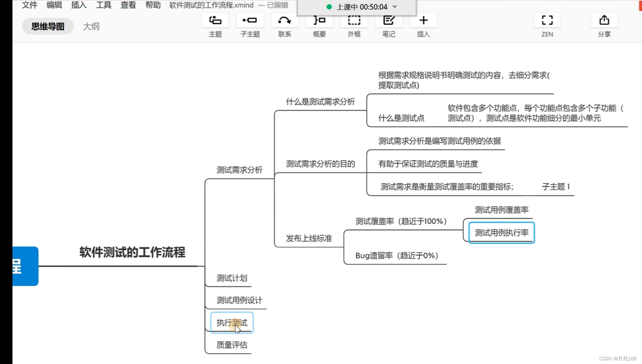Click the file name 软件测试的工作流程.xmind in title
This screenshot has height=364, width=642.
(x=211, y=5)
